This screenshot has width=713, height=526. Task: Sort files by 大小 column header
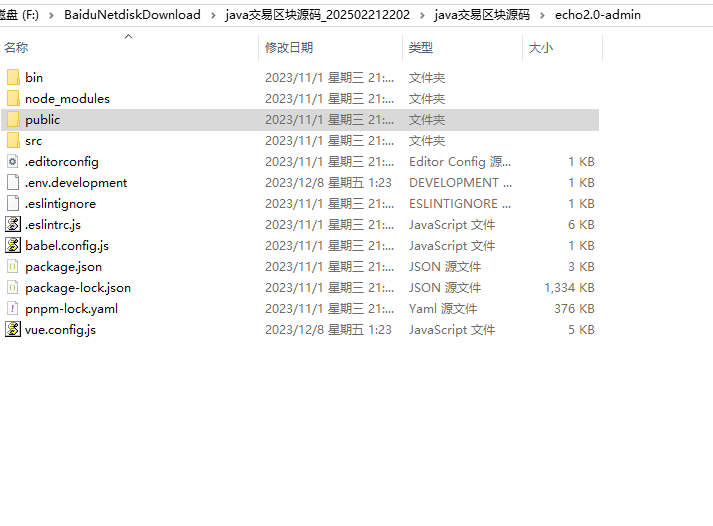(540, 48)
